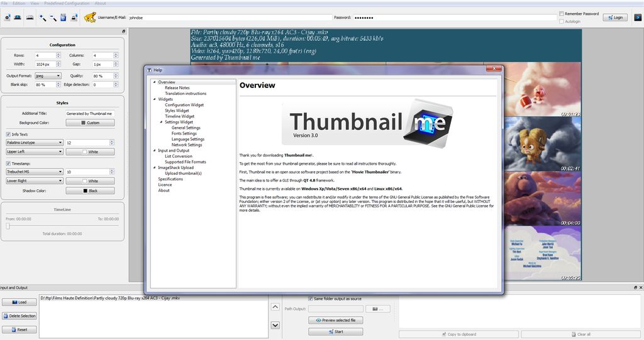Move selected file down in list

click(x=275, y=325)
